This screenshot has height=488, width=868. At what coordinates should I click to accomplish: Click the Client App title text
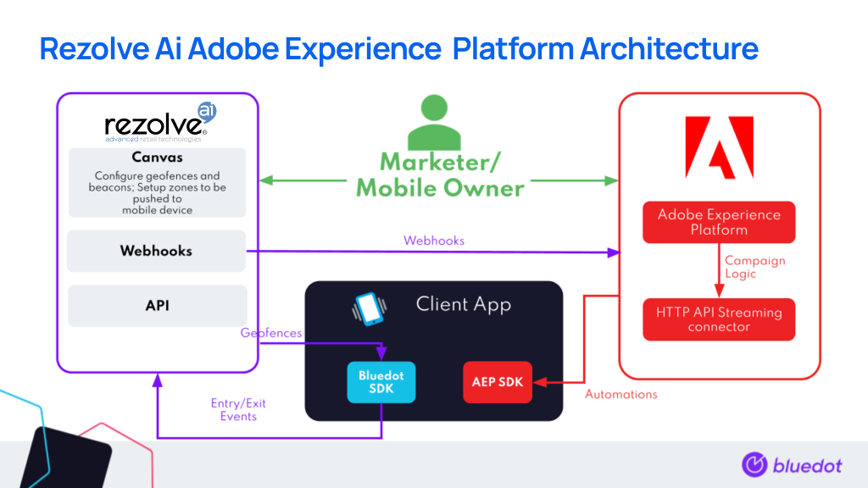click(463, 304)
